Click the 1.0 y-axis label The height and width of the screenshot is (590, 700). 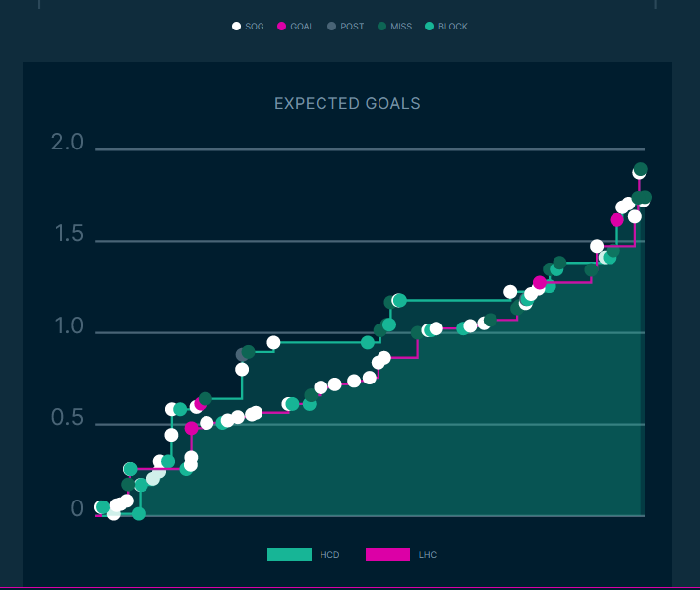coord(68,325)
